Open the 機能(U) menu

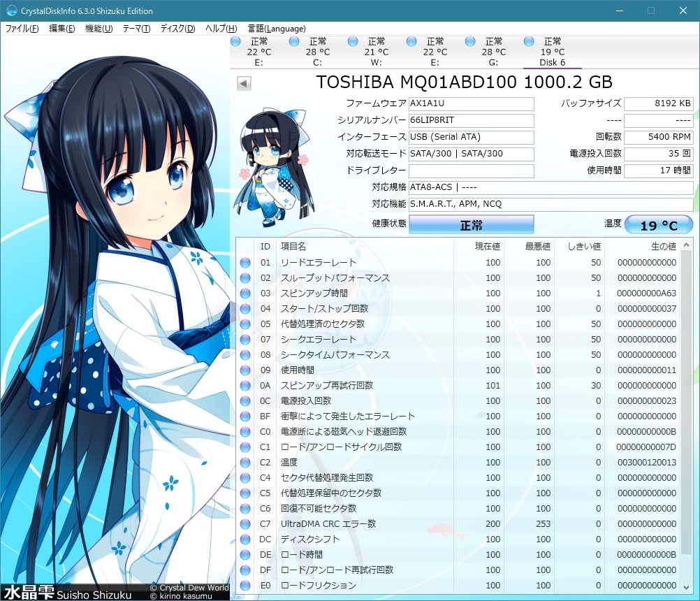[99, 29]
